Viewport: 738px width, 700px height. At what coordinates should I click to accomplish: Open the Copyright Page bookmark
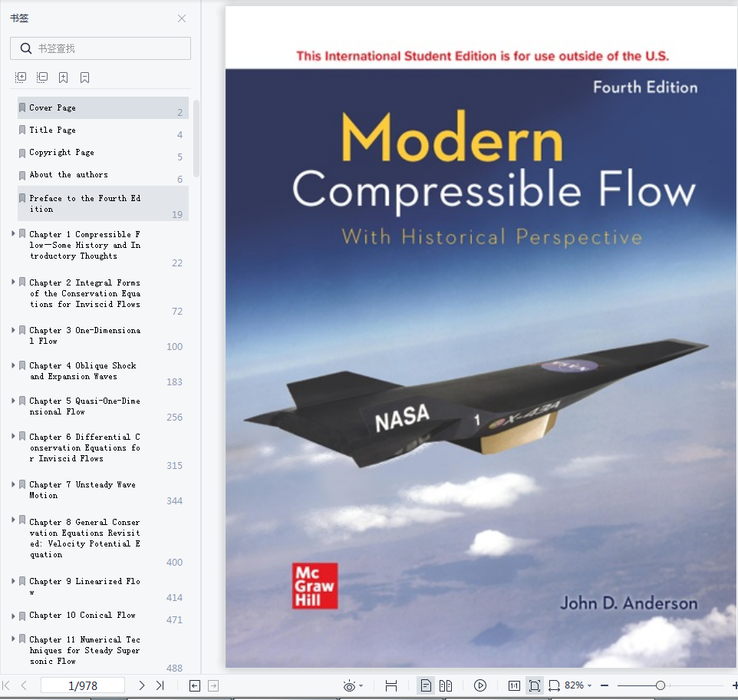(103, 153)
